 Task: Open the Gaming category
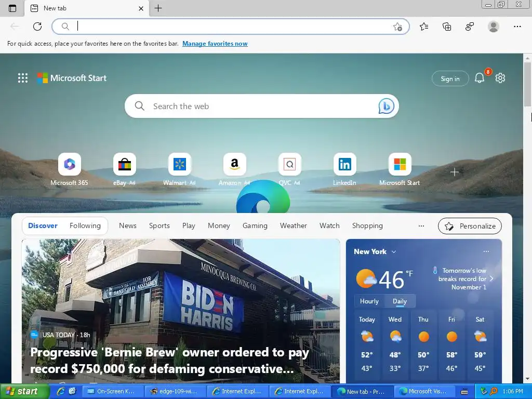click(x=255, y=225)
